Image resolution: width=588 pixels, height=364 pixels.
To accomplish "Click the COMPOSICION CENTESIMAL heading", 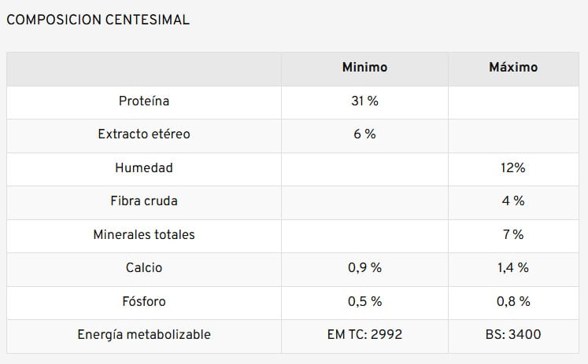I will click(x=98, y=20).
